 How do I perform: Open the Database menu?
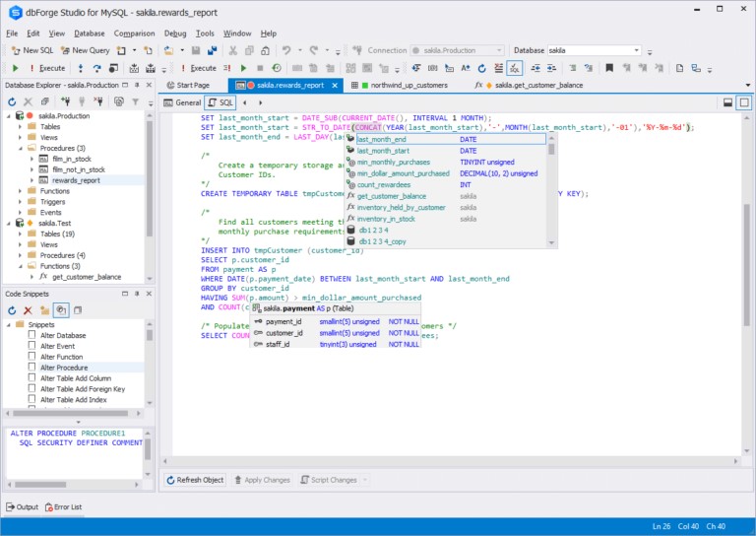click(90, 33)
